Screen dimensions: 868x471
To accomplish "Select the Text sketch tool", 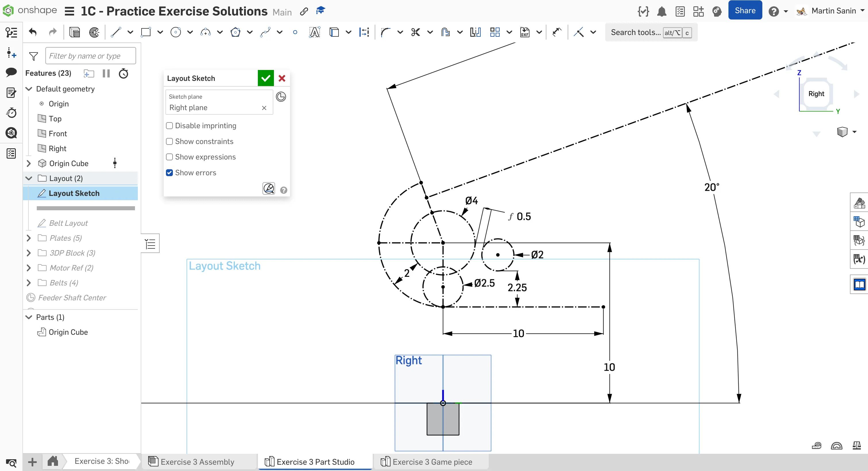I will pyautogui.click(x=314, y=32).
